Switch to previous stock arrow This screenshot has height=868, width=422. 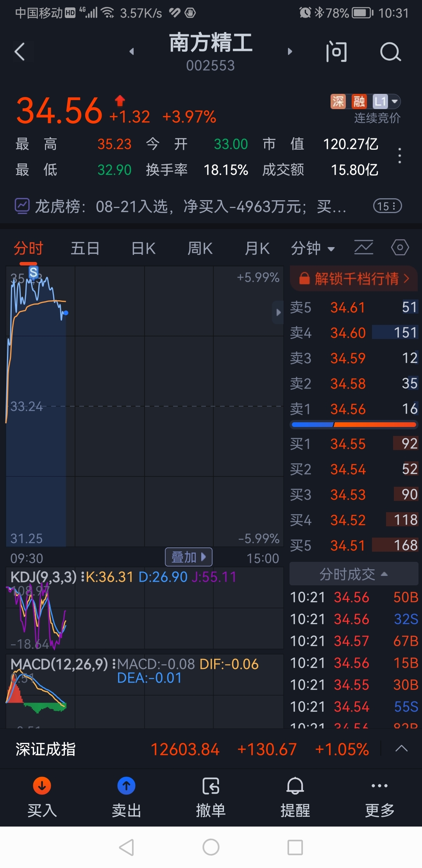[132, 51]
